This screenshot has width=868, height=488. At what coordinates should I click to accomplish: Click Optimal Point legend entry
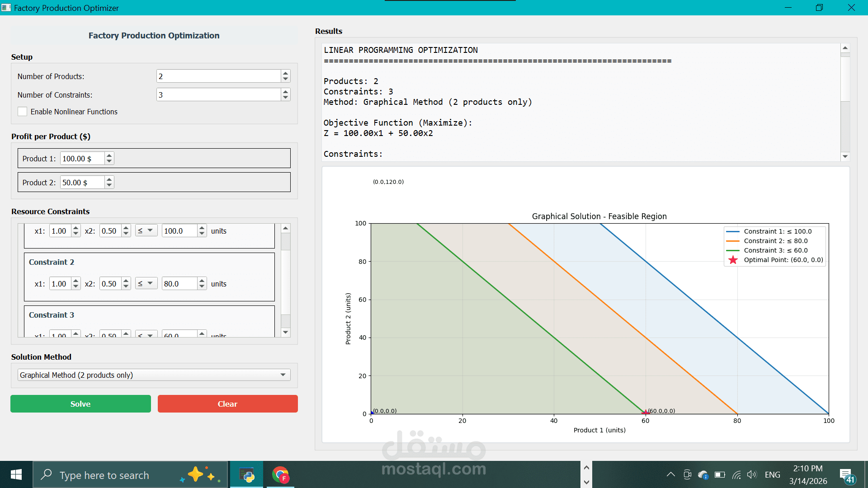tap(775, 260)
